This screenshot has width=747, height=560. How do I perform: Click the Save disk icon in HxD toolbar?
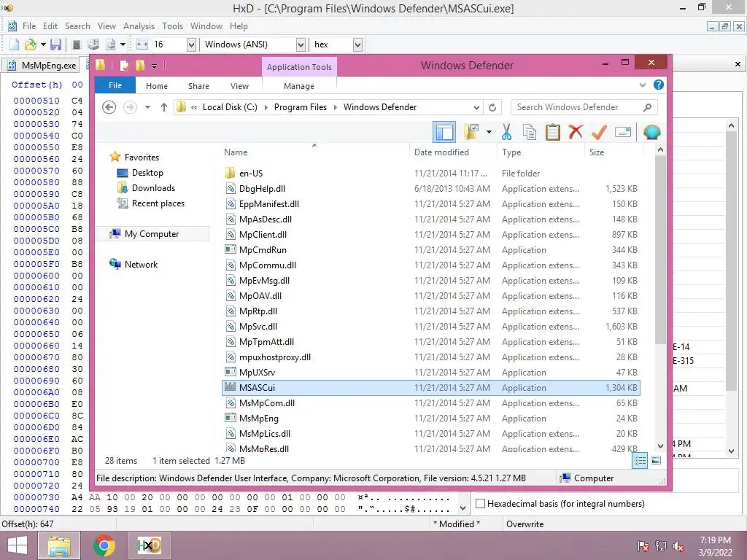coord(55,44)
